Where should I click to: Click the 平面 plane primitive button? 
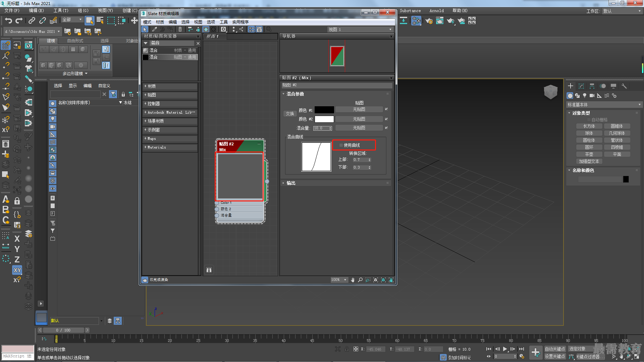617,154
